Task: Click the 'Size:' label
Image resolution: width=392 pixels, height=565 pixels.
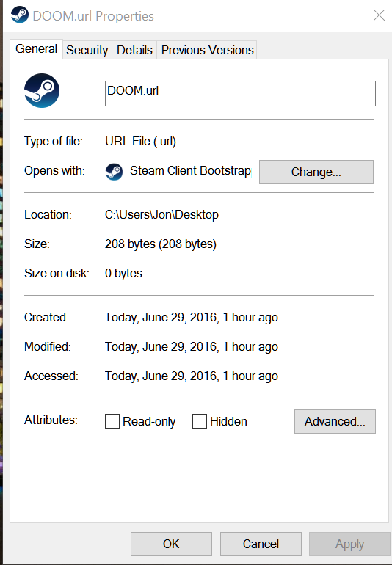Action: 37,244
